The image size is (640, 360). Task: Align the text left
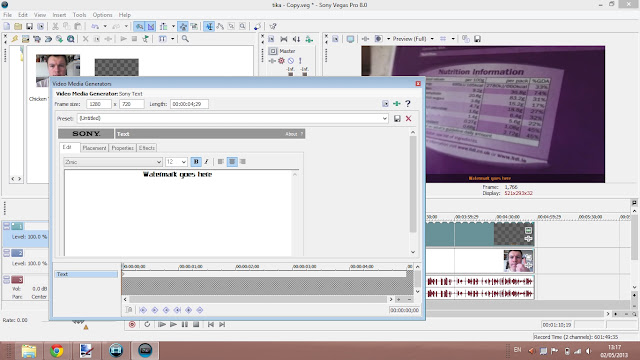[x=221, y=162]
